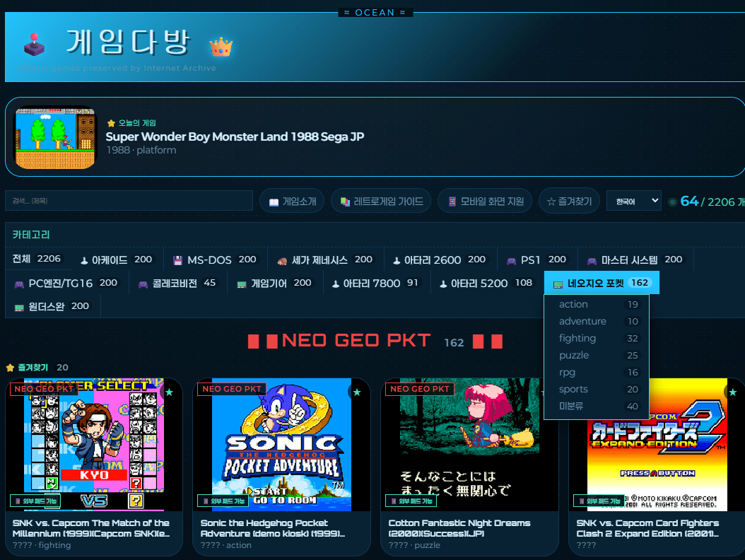Click the 오늘의 게임 star icon
Viewport: 745px width, 560px height.
111,123
